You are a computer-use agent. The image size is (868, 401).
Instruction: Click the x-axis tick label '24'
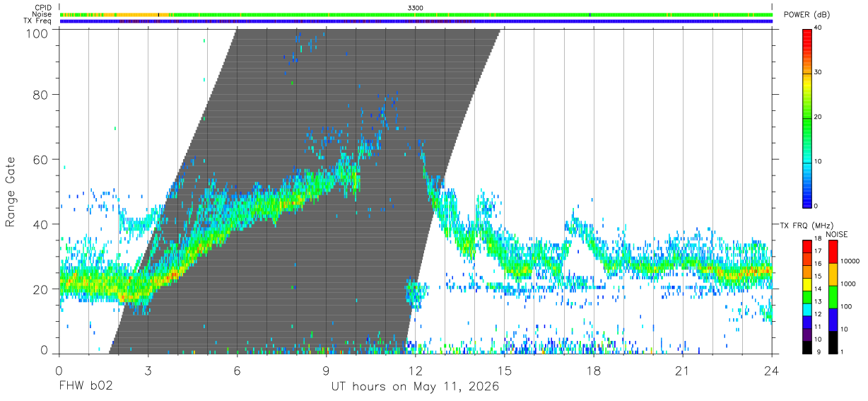pos(772,371)
